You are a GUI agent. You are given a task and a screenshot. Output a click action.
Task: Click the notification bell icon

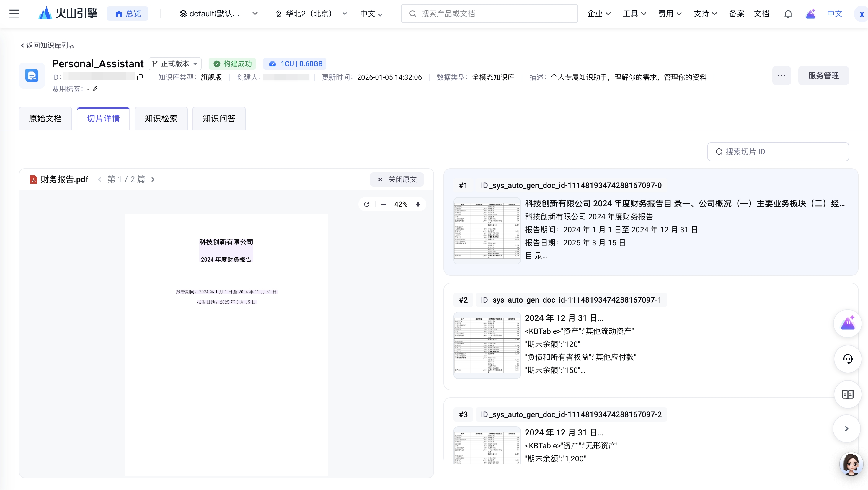coord(788,14)
